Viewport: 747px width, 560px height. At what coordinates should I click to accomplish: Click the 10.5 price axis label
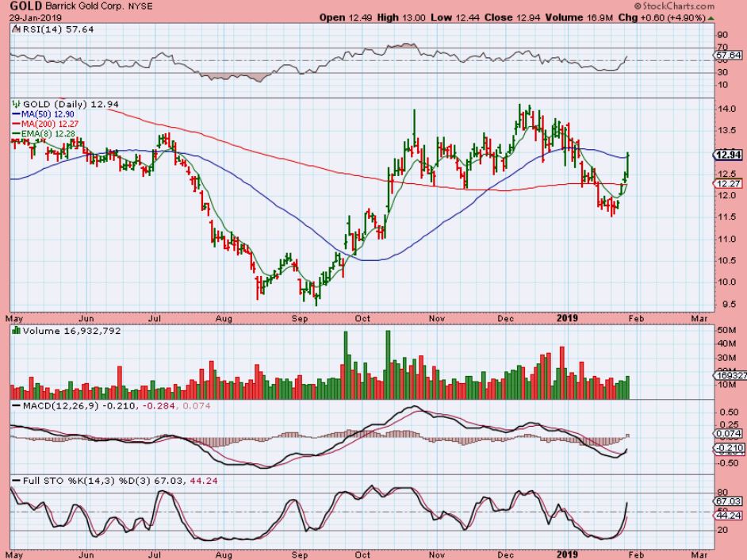click(x=726, y=260)
